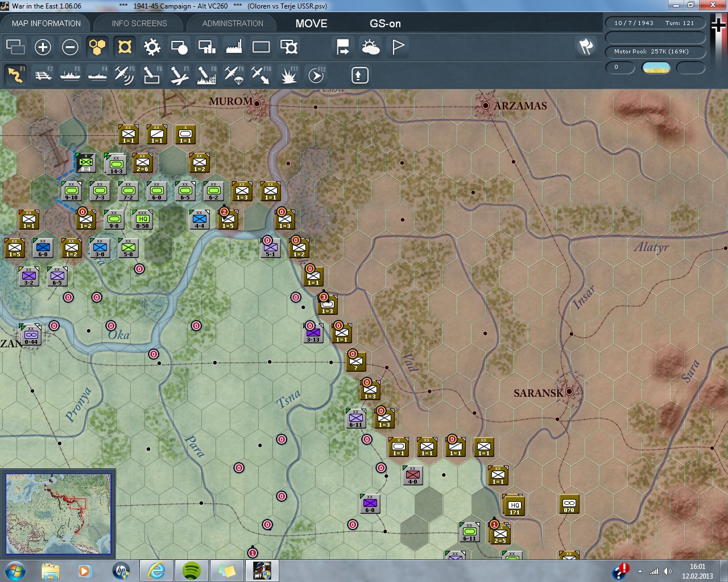This screenshot has width=728, height=582.
Task: Select the F5 air recon mode icon
Action: click(125, 75)
